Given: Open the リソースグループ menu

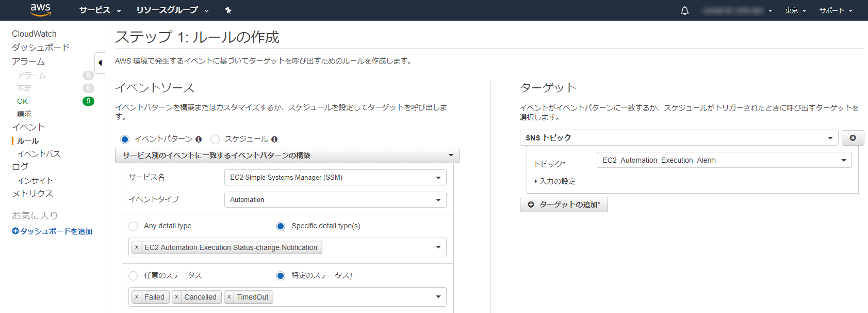Looking at the screenshot, I should 172,10.
